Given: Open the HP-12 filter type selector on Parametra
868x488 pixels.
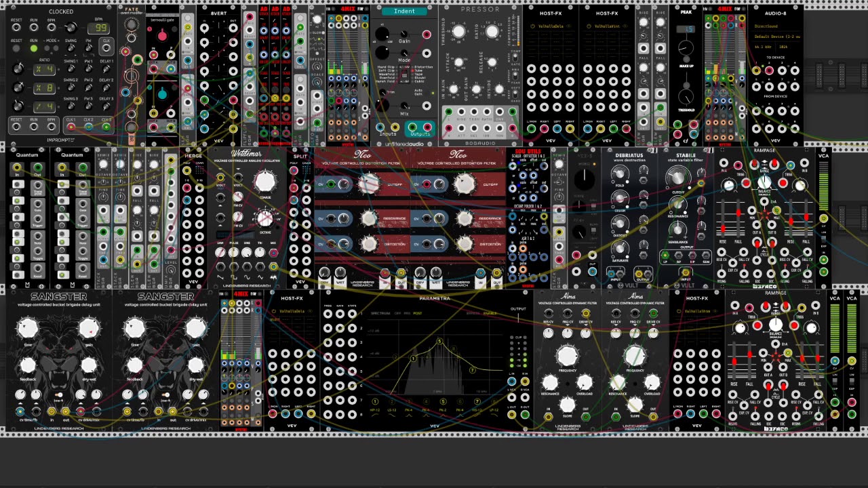Looking at the screenshot, I should coord(375,410).
